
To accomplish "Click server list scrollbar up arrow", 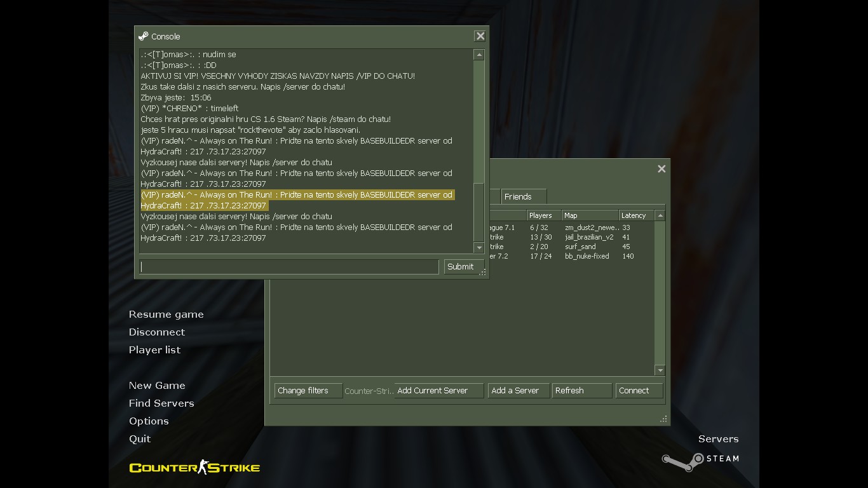I will pos(660,215).
